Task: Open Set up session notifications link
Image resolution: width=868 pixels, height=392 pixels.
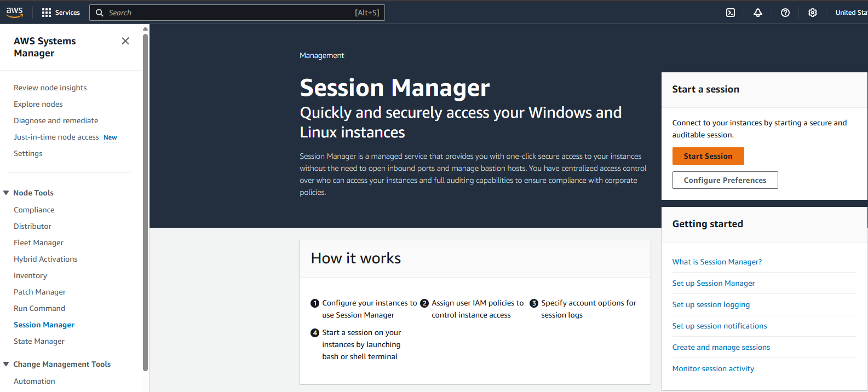Action: click(x=720, y=326)
